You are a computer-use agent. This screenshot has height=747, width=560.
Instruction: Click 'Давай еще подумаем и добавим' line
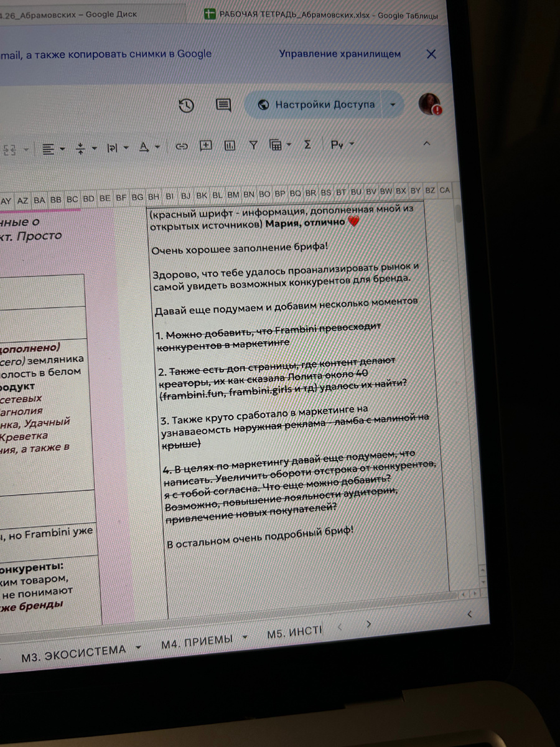286,304
